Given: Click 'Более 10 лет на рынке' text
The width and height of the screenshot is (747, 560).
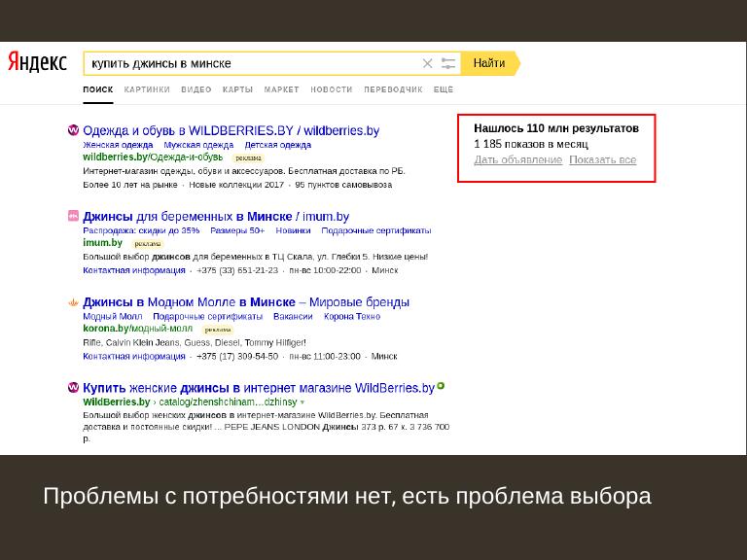Looking at the screenshot, I should (x=130, y=185).
